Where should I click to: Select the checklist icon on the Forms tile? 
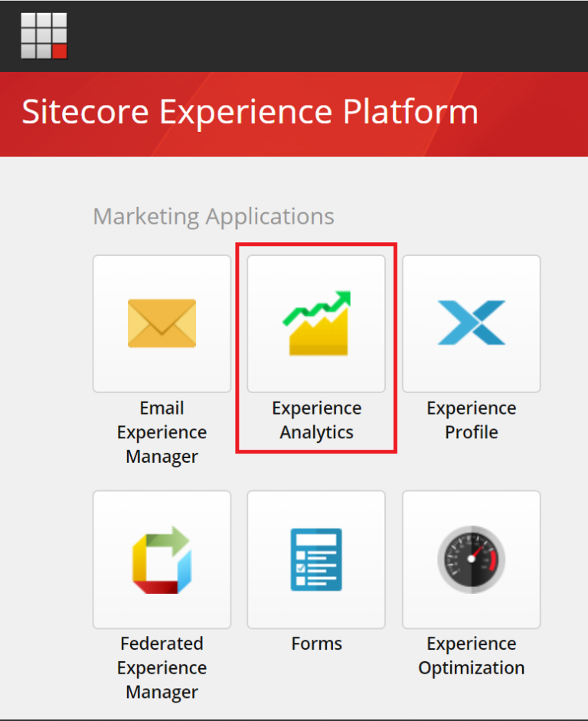[x=316, y=559]
